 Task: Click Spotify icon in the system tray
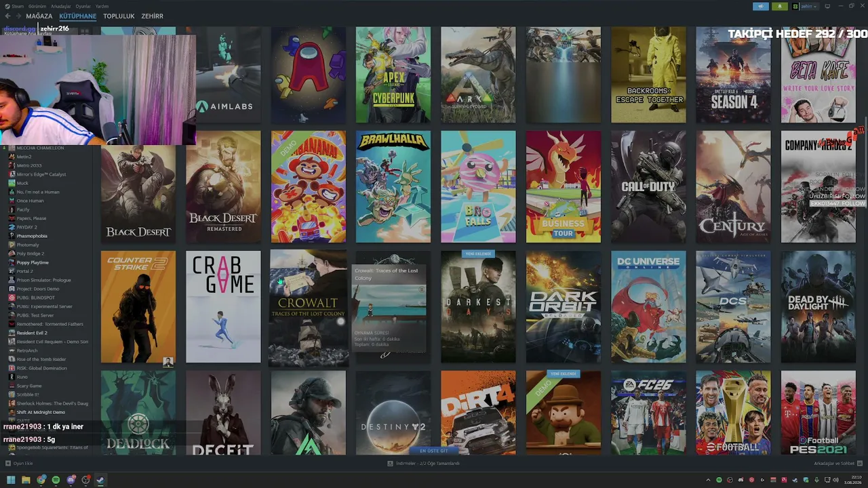[719, 480]
